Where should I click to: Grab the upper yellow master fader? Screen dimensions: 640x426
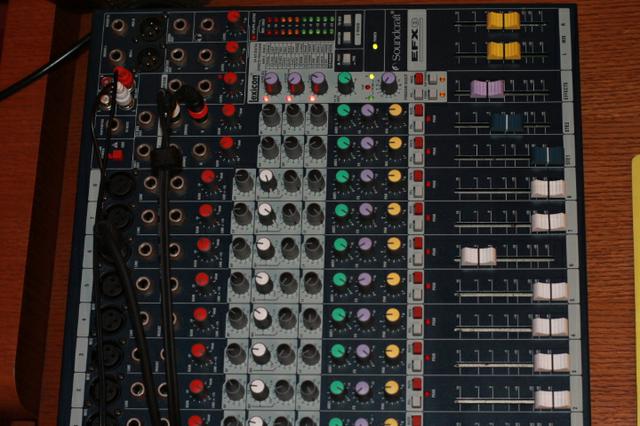coord(503,20)
